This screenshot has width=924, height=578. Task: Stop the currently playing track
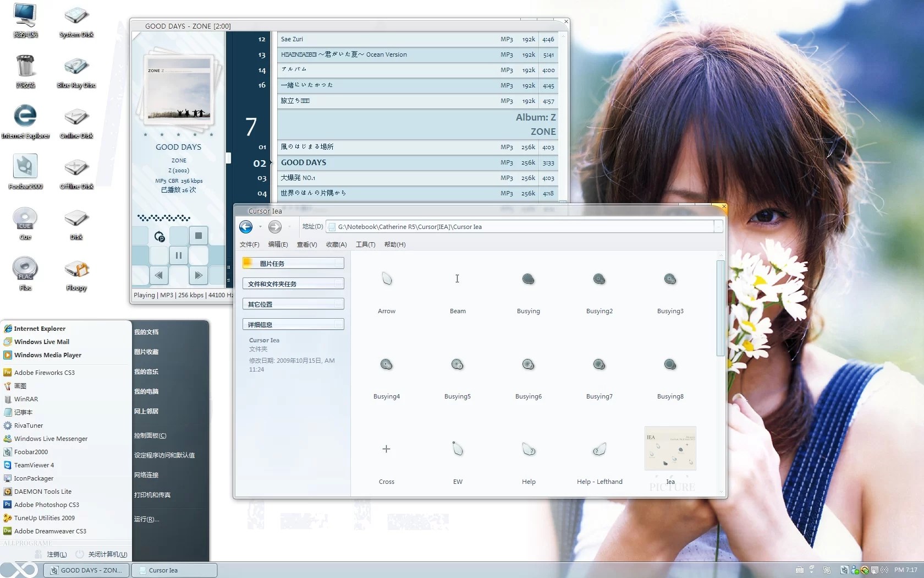(x=199, y=236)
